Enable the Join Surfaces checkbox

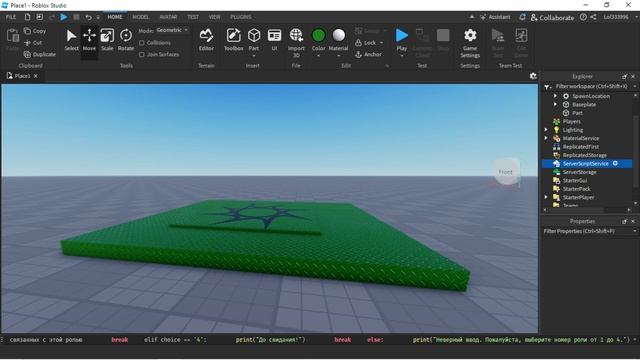pyautogui.click(x=142, y=54)
